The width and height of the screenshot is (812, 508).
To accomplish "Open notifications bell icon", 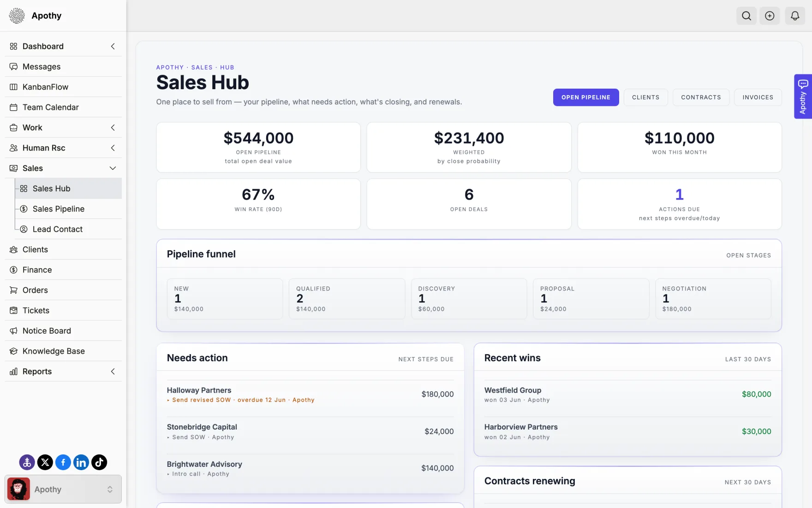I will pos(794,16).
